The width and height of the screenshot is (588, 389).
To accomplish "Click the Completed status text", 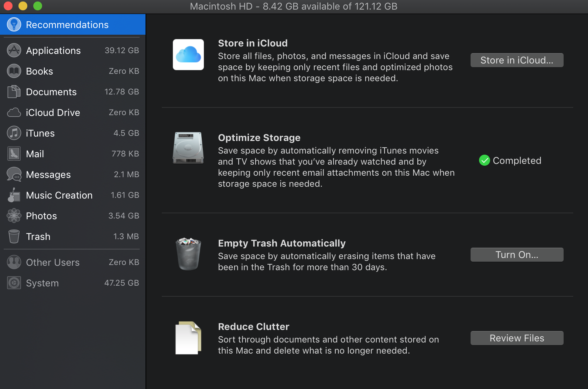I will (517, 161).
